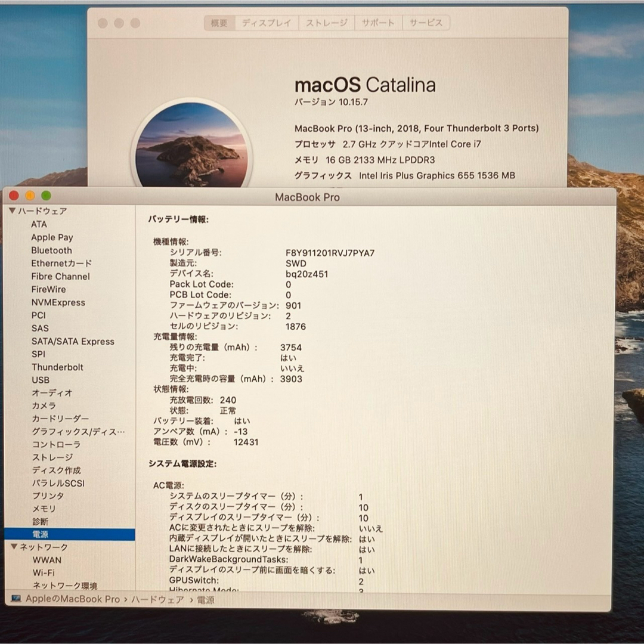The height and width of the screenshot is (644, 644).
Task: Click the manufacturer value SWD
Action: [x=296, y=264]
